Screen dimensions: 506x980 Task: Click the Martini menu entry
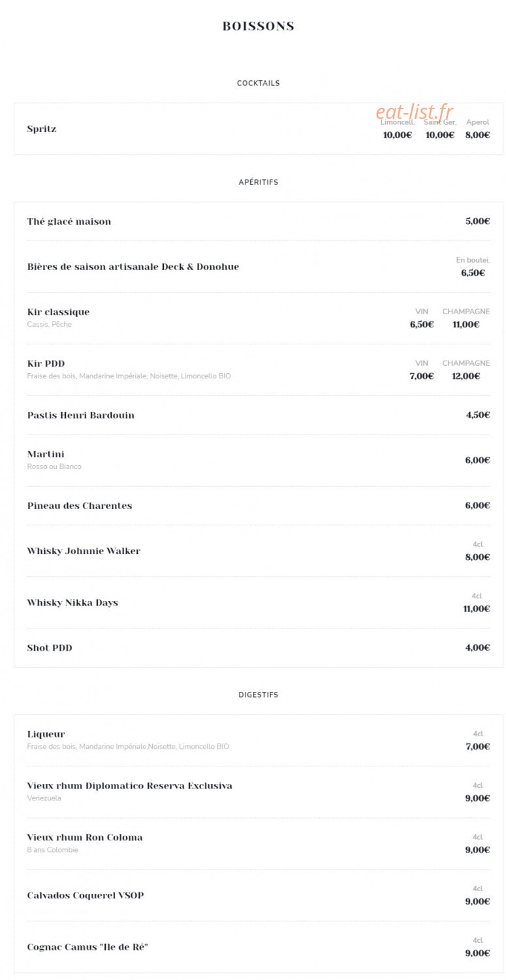tap(46, 454)
